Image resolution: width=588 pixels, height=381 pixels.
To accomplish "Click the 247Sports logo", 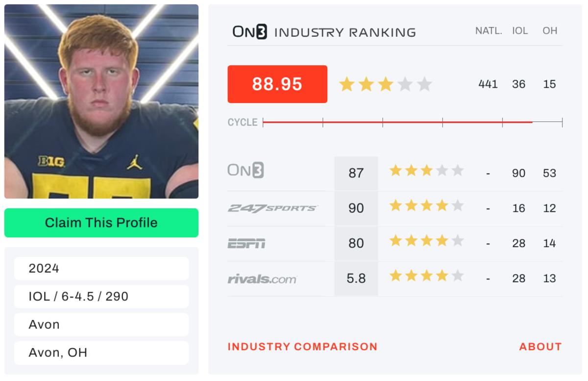I will (x=272, y=208).
